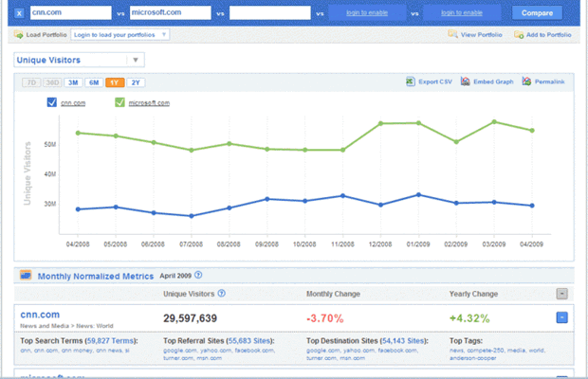Click the View Portfolio icon

point(452,34)
